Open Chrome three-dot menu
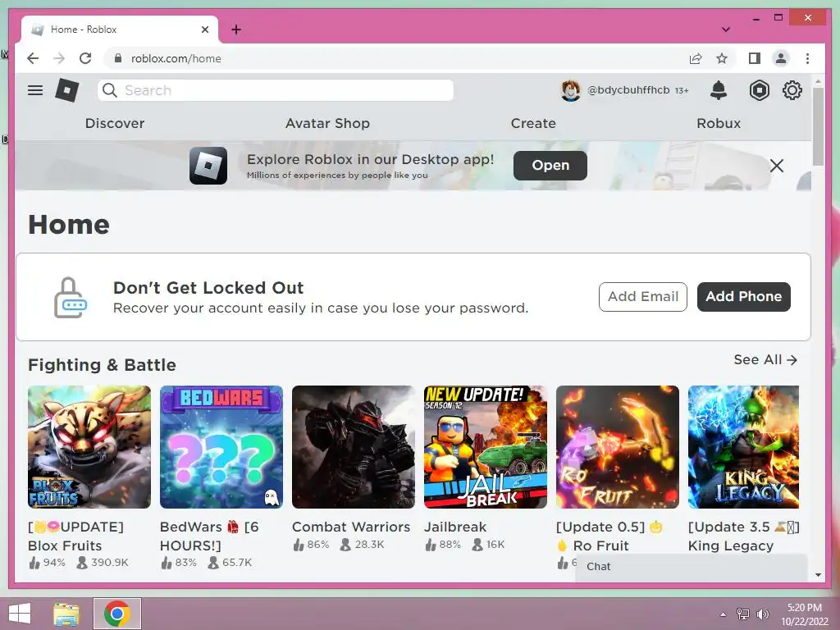 point(807,58)
